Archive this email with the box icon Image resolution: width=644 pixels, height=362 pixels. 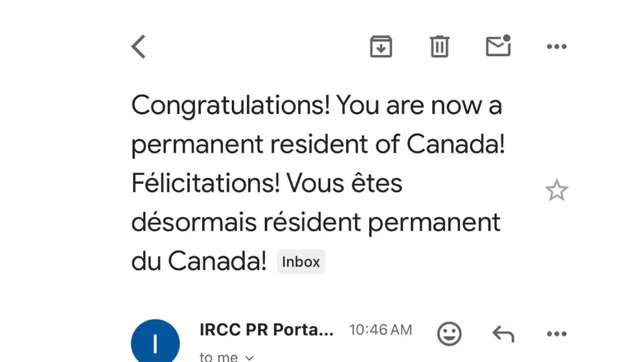(x=381, y=47)
